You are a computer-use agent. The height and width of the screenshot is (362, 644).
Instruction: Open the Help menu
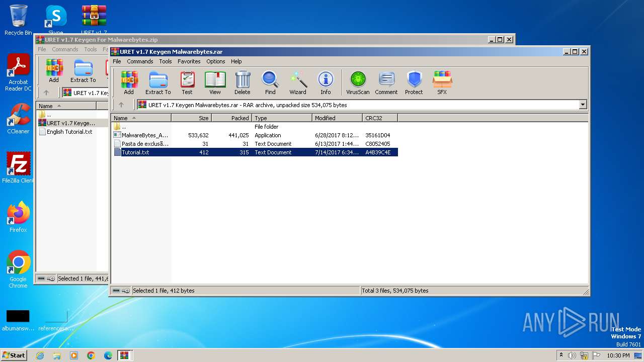pyautogui.click(x=236, y=61)
